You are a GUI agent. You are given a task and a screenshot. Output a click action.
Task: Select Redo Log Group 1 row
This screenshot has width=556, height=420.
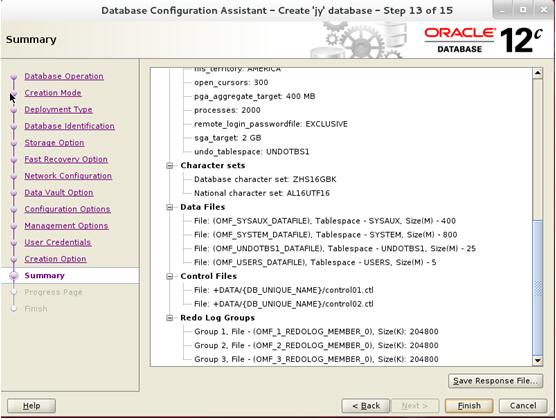pos(316,332)
